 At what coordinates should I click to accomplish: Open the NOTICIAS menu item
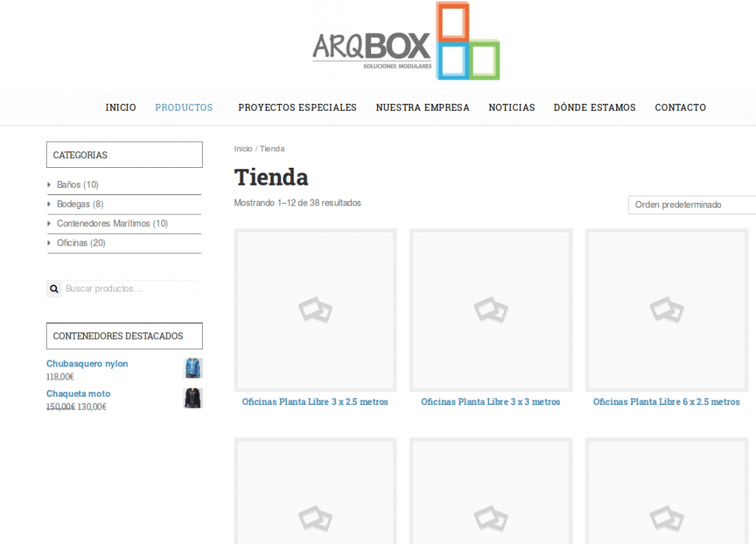tap(511, 107)
